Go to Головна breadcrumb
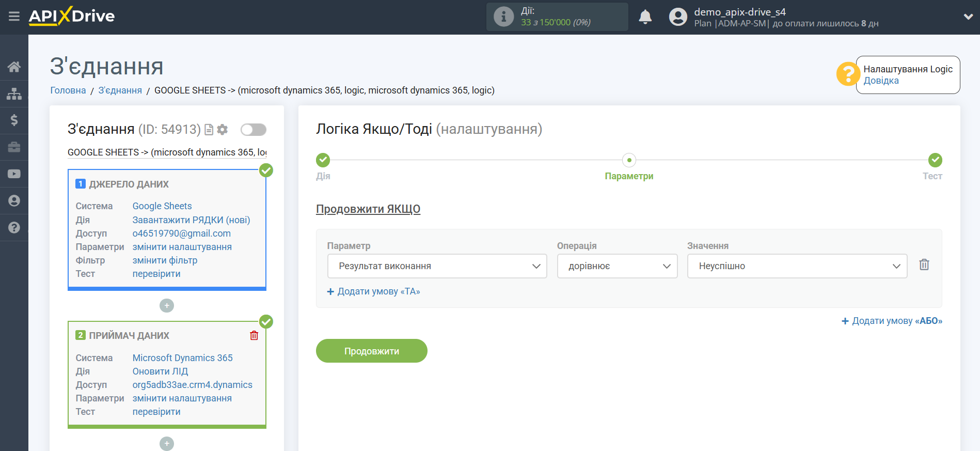Screen dimensions: 980x451 tap(68, 90)
